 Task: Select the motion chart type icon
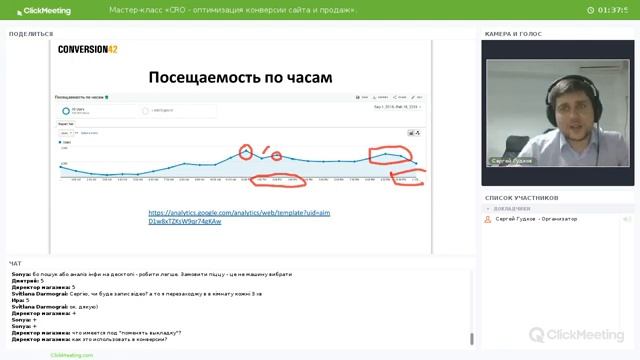point(418,133)
